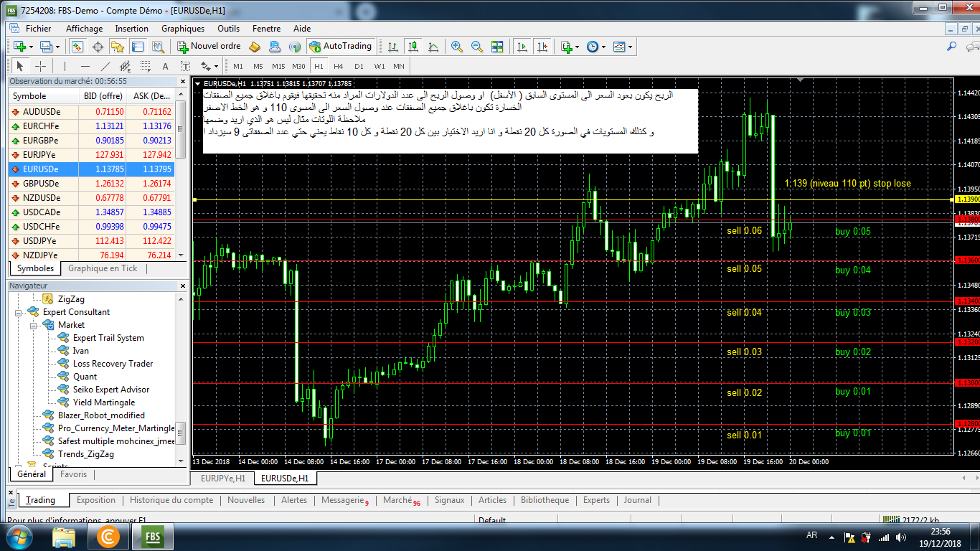Click the Nouvel ordre button
980x551 pixels.
click(x=209, y=46)
